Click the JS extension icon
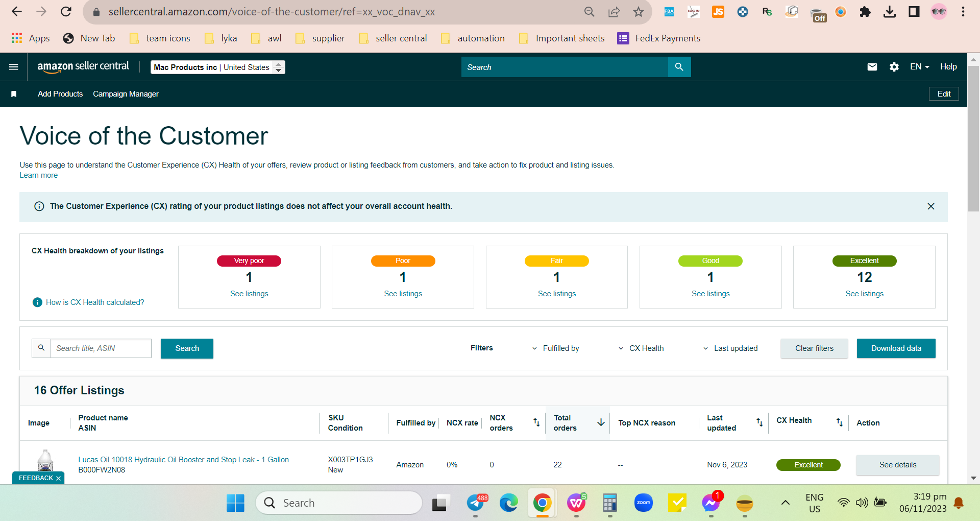This screenshot has height=521, width=980. pyautogui.click(x=718, y=12)
